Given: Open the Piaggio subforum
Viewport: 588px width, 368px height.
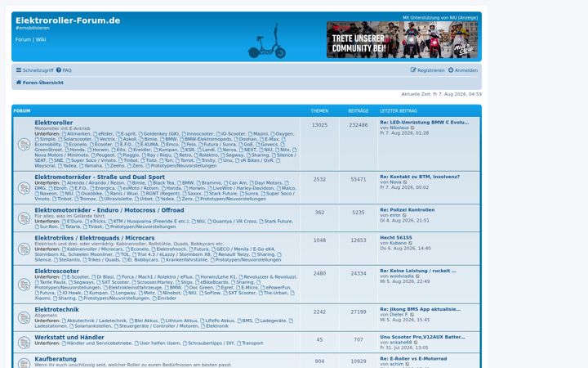Looking at the screenshot, I should point(131,155).
